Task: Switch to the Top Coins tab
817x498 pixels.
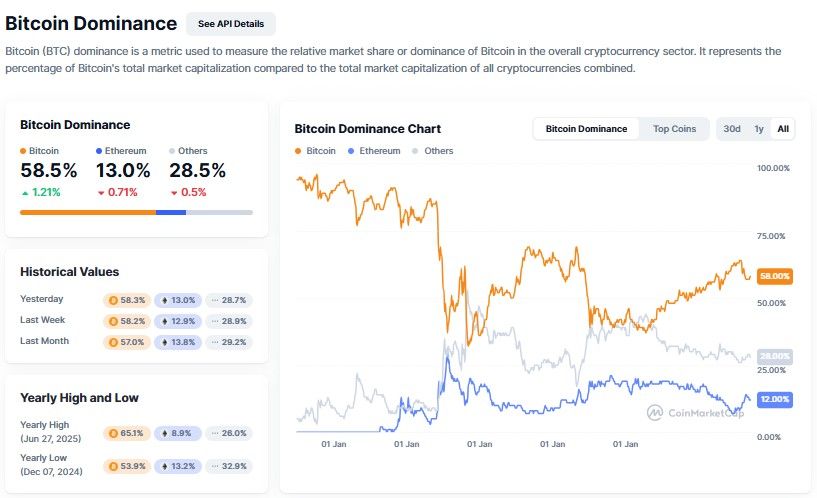Action: click(674, 129)
